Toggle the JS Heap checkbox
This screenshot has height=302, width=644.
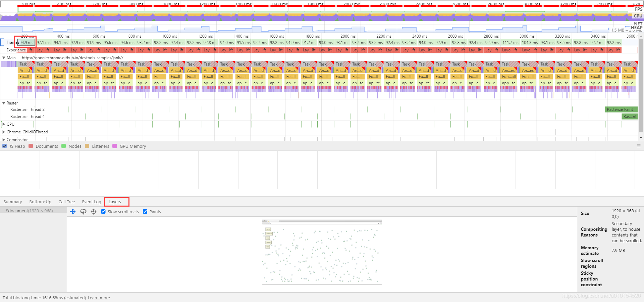(5, 146)
